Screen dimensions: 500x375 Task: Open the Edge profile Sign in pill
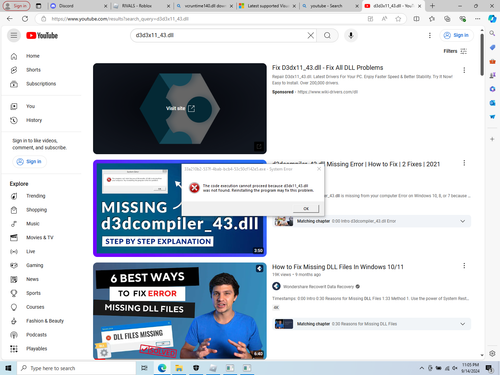tap(16, 6)
